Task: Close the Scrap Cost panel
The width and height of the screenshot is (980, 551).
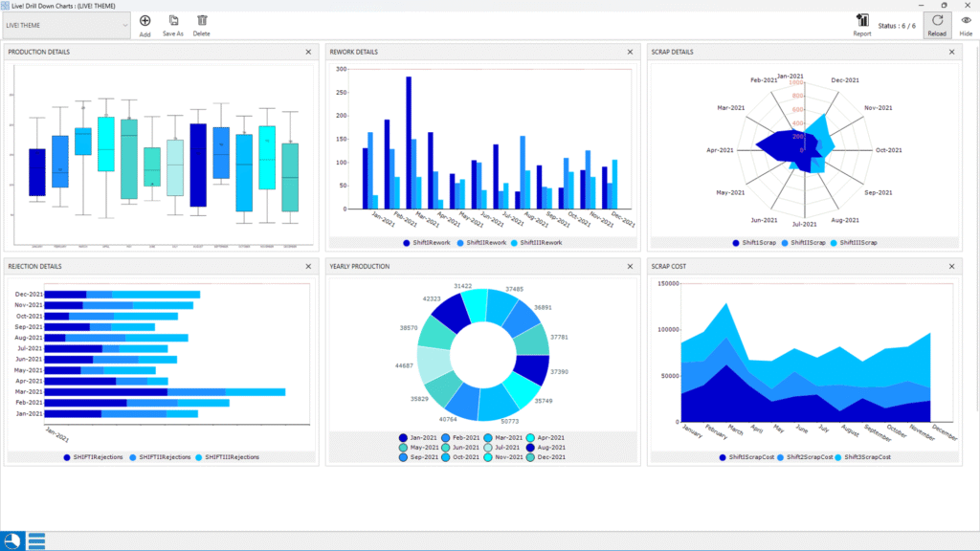Action: (950, 267)
